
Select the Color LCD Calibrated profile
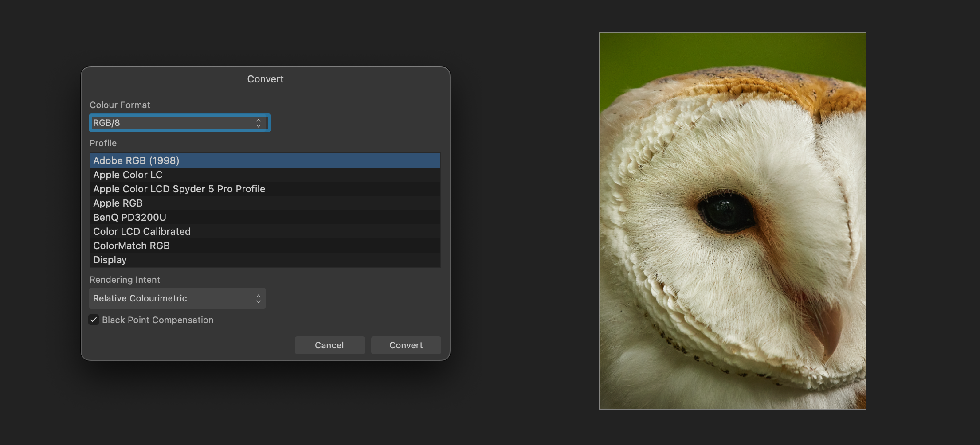tap(265, 231)
